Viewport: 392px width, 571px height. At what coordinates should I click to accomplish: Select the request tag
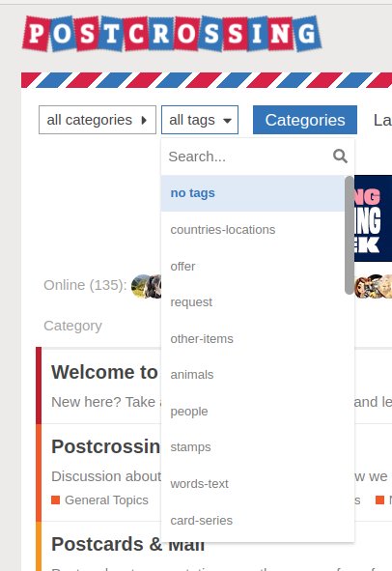click(253, 302)
